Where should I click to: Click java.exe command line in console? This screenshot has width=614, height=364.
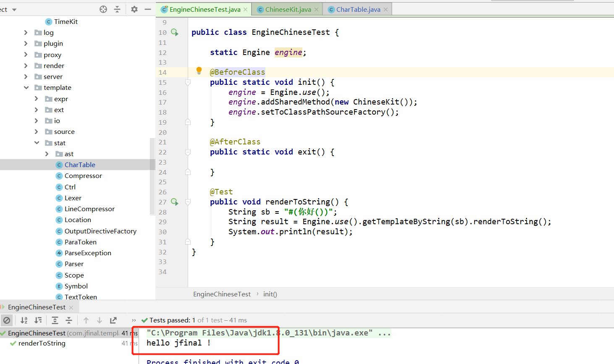(269, 333)
